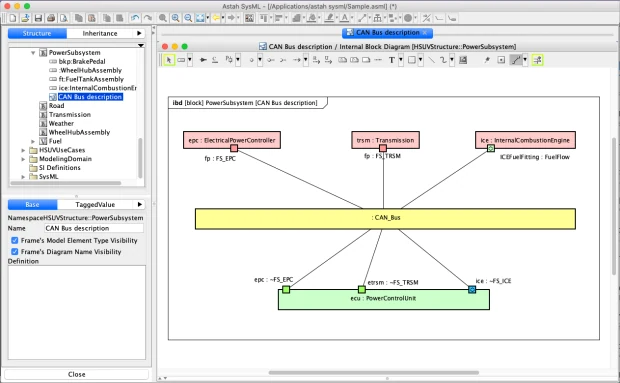Open dropdown next to Part property tool
620x383 pixels.
pyautogui.click(x=190, y=60)
